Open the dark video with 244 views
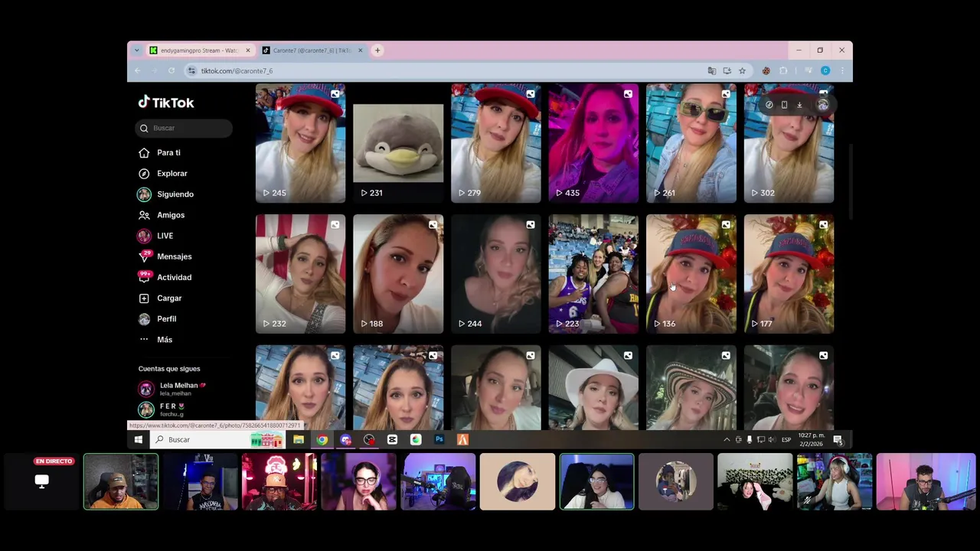Viewport: 980px width, 551px height. coord(496,274)
